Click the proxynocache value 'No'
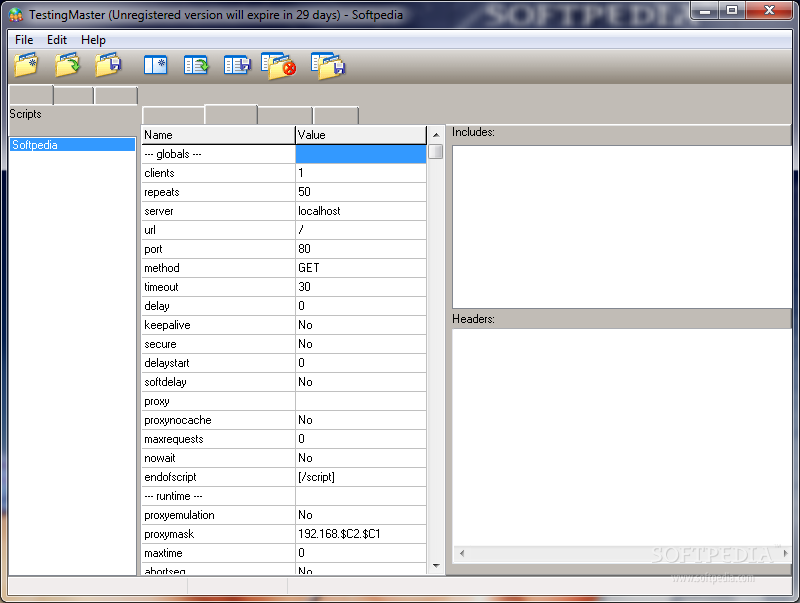800x603 pixels. pos(361,420)
